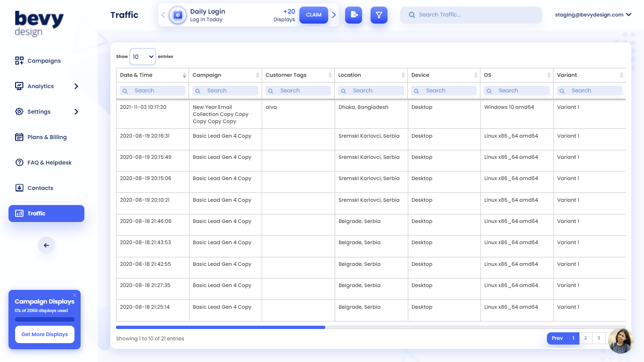This screenshot has height=362, width=644.
Task: Open the Show entries dropdown
Action: click(x=142, y=56)
